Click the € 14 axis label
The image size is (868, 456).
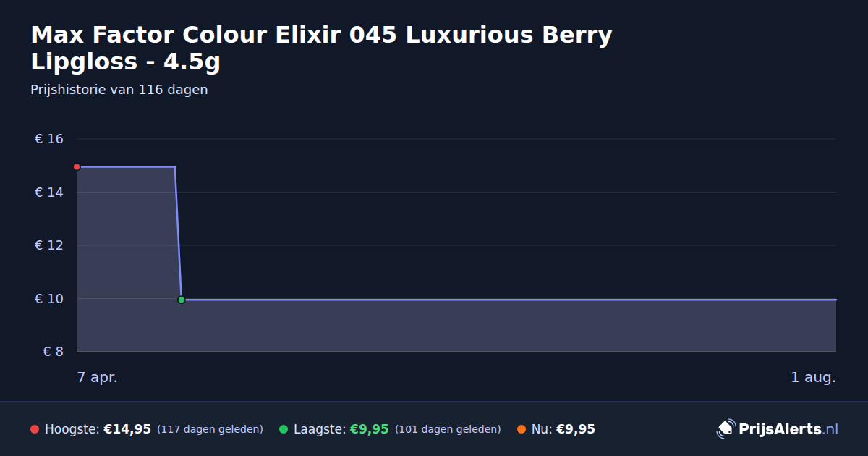[49, 193]
